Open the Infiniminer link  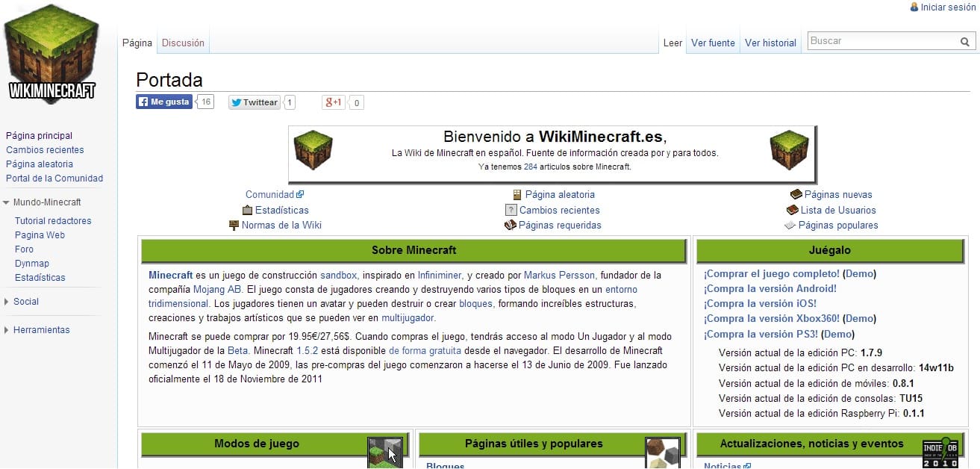pos(440,276)
